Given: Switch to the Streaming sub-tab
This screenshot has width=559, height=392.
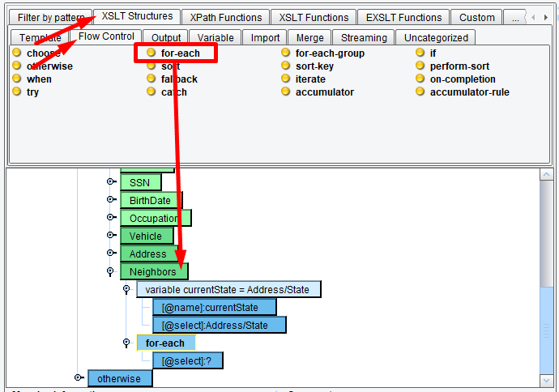Looking at the screenshot, I should pyautogui.click(x=363, y=37).
